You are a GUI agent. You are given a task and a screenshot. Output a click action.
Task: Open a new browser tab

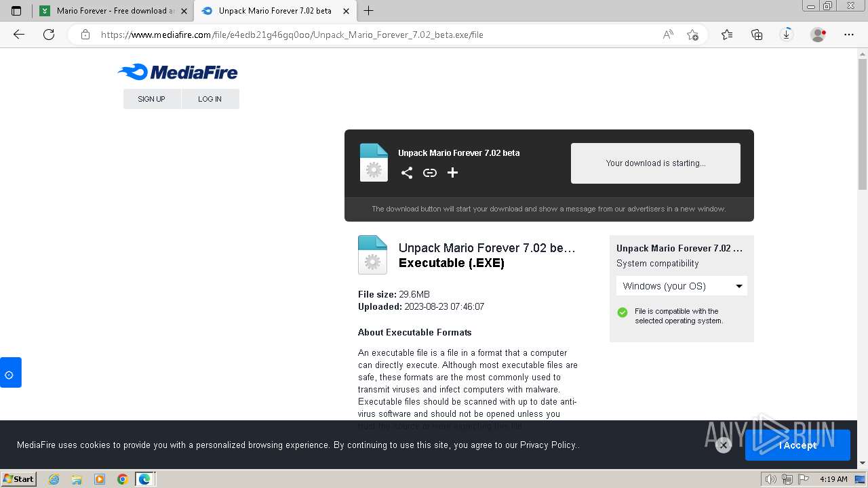click(x=369, y=11)
